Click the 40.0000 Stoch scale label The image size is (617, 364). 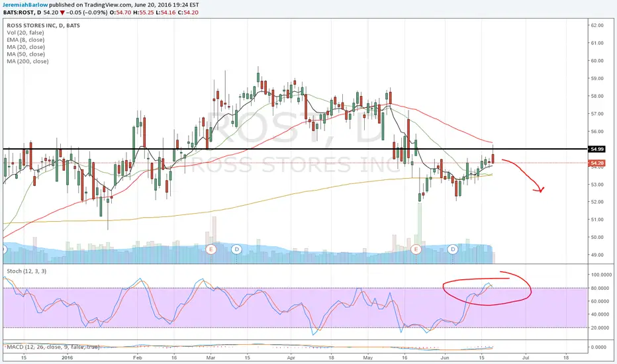598,314
